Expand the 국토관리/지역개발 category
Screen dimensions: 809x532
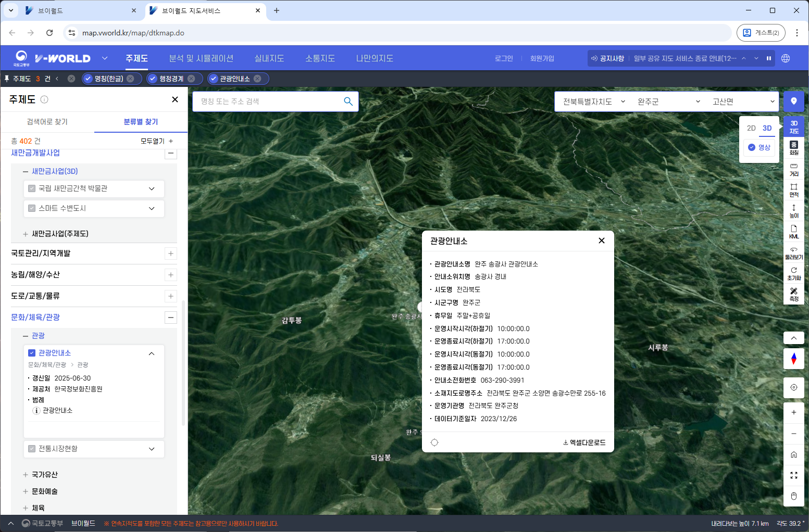pos(170,254)
